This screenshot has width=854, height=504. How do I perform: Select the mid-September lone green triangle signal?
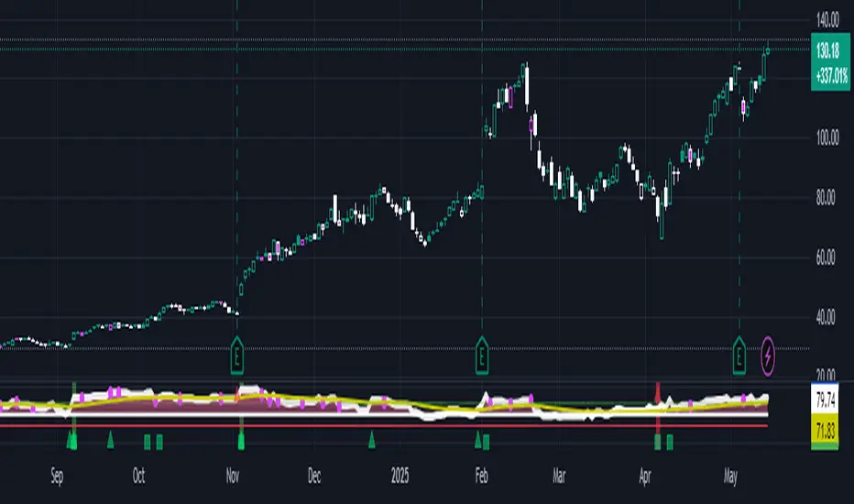[x=111, y=440]
